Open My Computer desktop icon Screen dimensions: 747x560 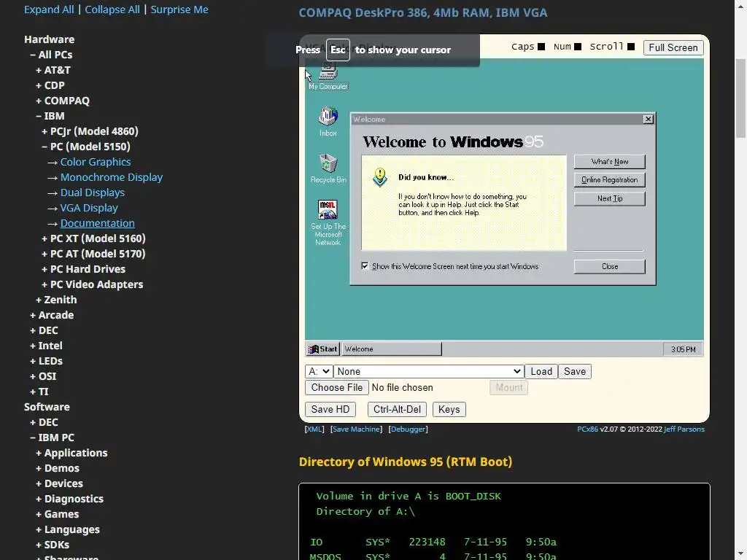click(x=328, y=76)
